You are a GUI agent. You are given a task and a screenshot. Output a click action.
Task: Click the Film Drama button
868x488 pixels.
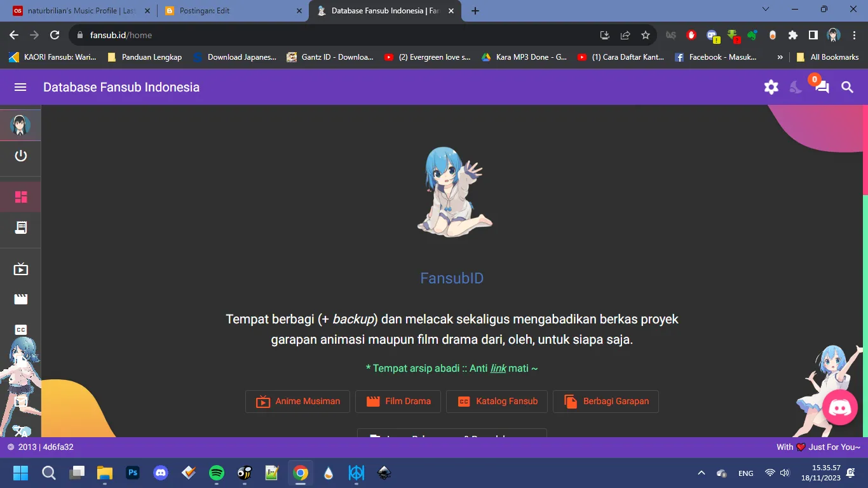[398, 402]
